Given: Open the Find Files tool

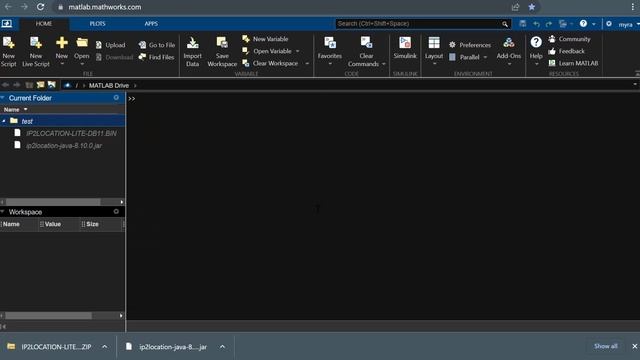Looking at the screenshot, I should [157, 57].
